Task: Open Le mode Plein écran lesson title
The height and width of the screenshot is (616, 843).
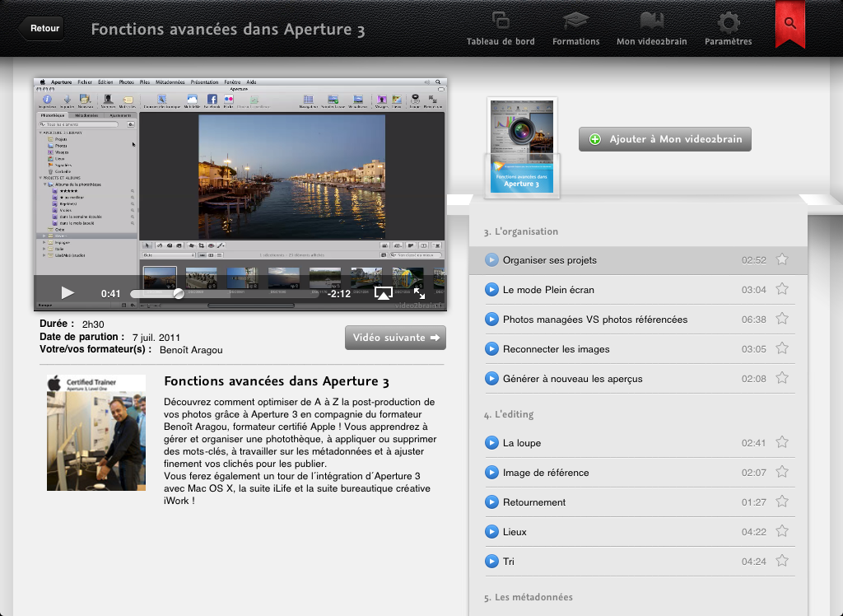Action: coord(548,290)
